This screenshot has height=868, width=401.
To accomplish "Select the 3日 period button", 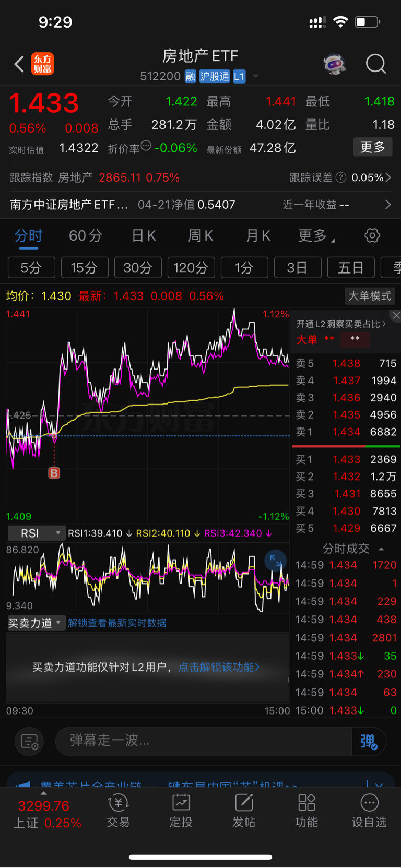I will tap(298, 268).
